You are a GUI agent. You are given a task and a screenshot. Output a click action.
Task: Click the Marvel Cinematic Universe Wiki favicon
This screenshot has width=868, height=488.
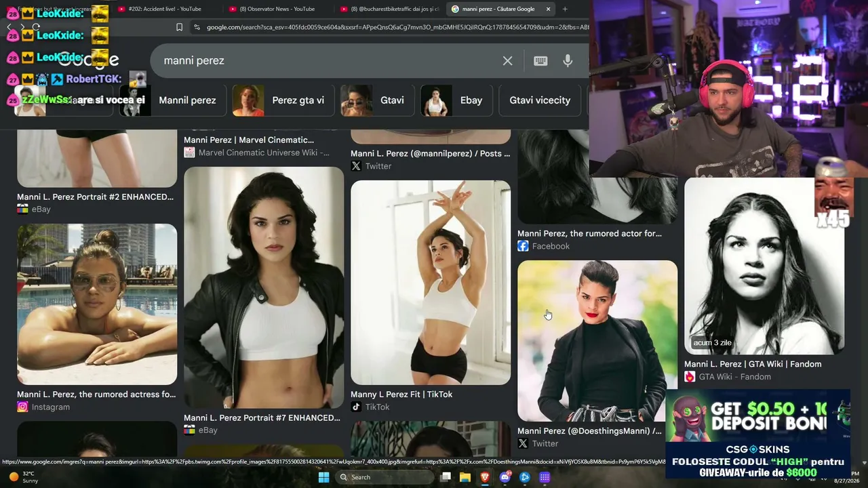point(189,152)
